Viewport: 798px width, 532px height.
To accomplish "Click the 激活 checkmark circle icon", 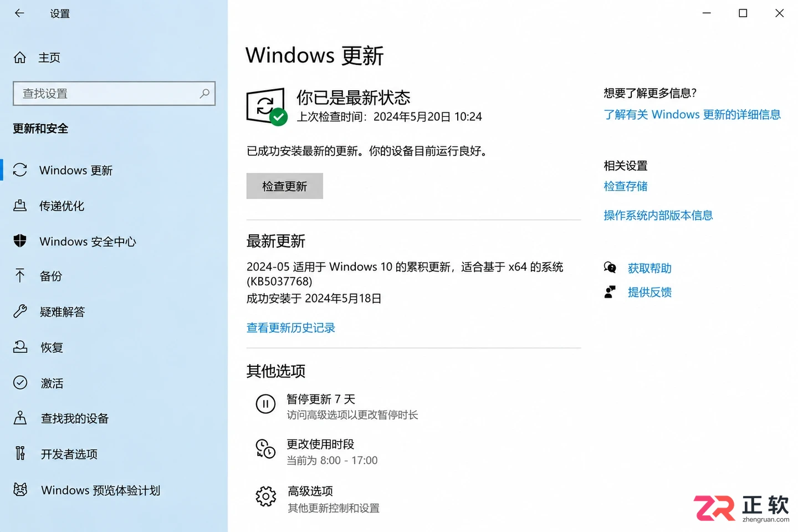I will 20,382.
